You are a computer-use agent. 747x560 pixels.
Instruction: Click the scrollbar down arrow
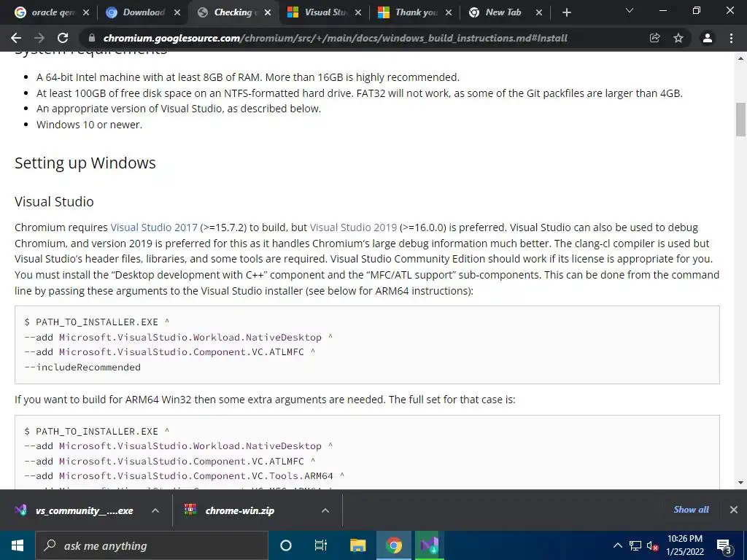[740, 483]
